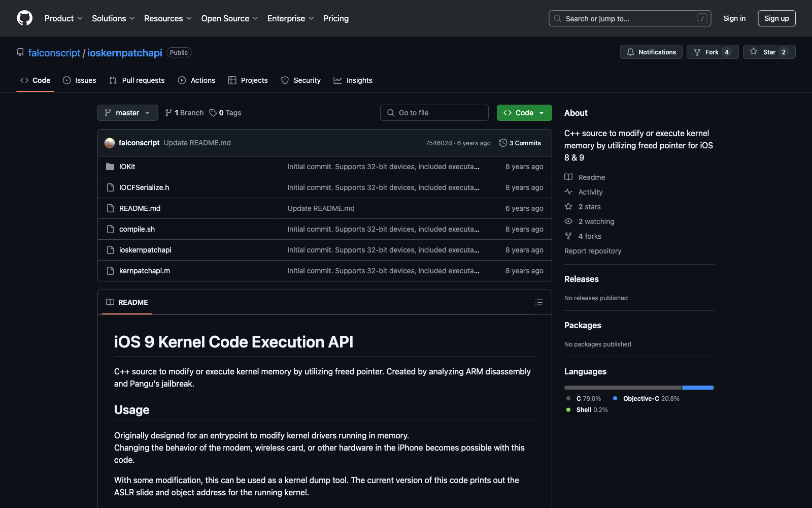The height and width of the screenshot is (508, 812).
Task: Expand the green Code dropdown
Action: coord(524,113)
